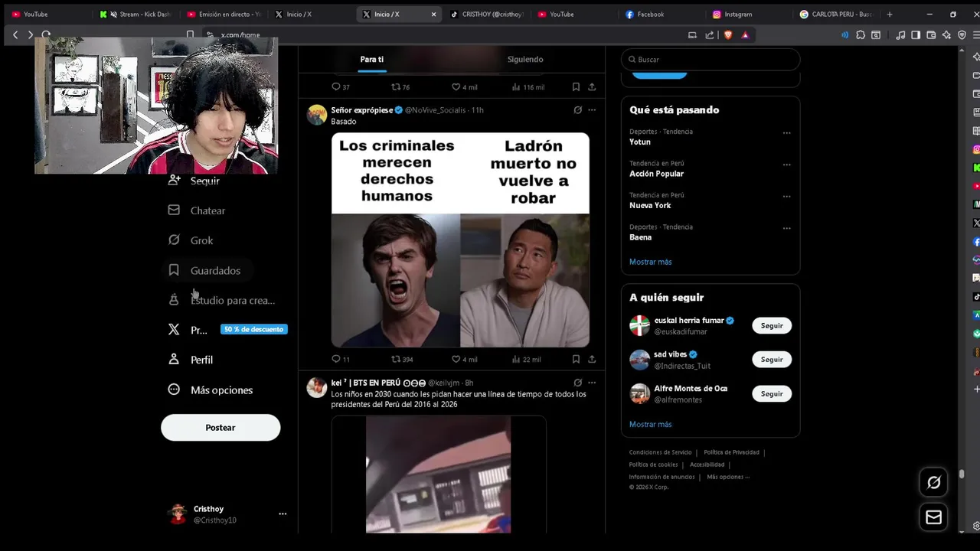
Task: View analytics showing 22 mil views
Action: pyautogui.click(x=526, y=359)
